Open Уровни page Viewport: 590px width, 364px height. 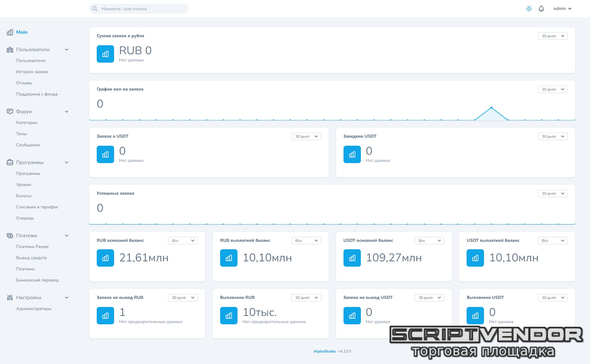[24, 185]
